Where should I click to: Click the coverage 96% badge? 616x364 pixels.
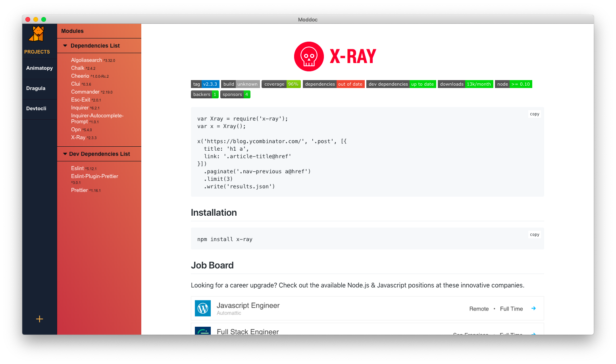coord(281,84)
